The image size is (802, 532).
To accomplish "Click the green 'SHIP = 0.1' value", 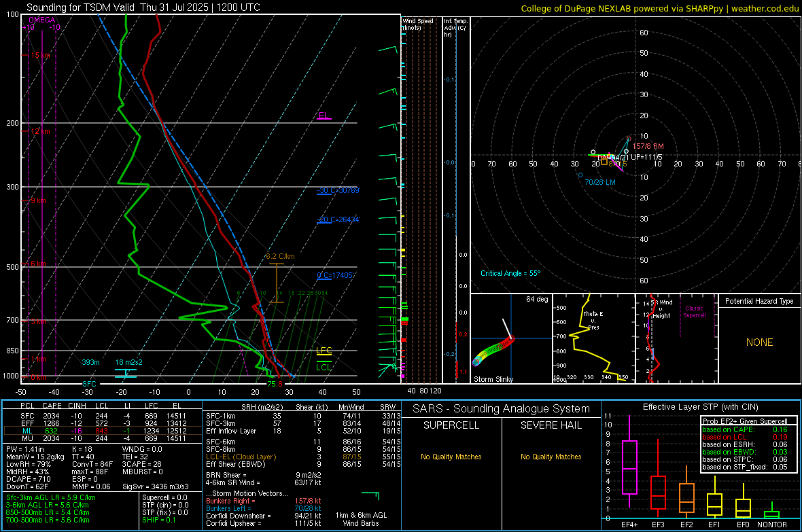I will (159, 520).
